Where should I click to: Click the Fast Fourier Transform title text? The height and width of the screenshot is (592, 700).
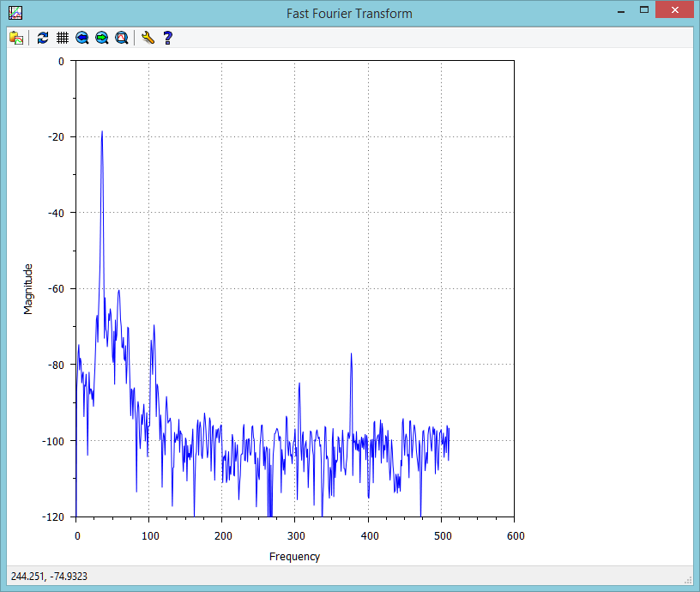point(350,13)
